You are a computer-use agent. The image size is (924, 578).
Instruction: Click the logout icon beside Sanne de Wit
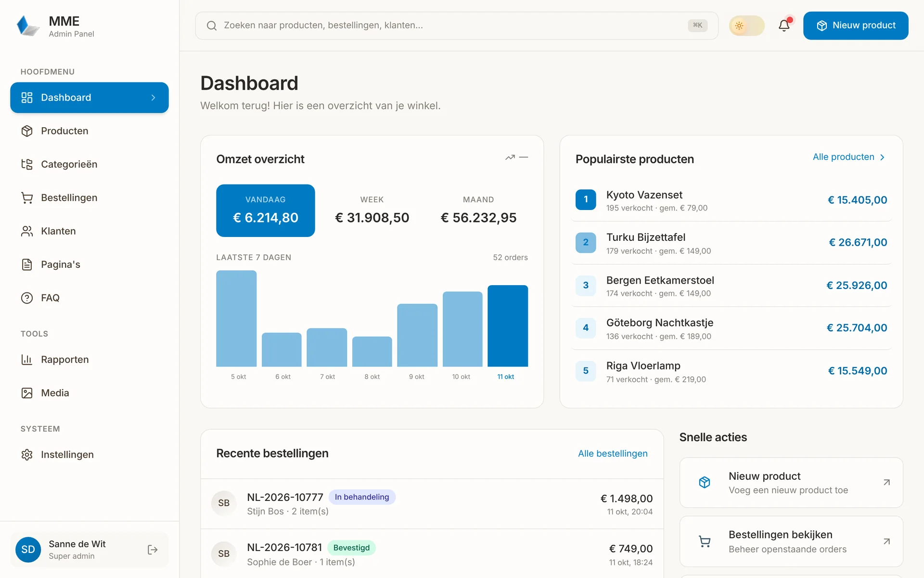click(153, 550)
